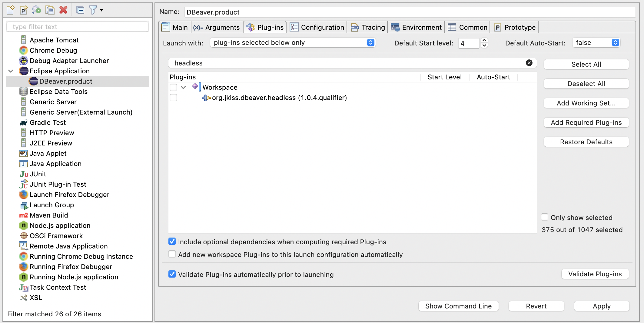Click the Remote Java Application icon
Viewport: 644px width, 323px height.
pos(24,246)
